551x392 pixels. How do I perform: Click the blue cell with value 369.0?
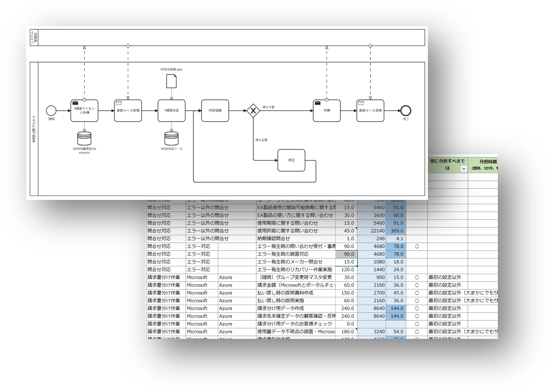point(396,231)
